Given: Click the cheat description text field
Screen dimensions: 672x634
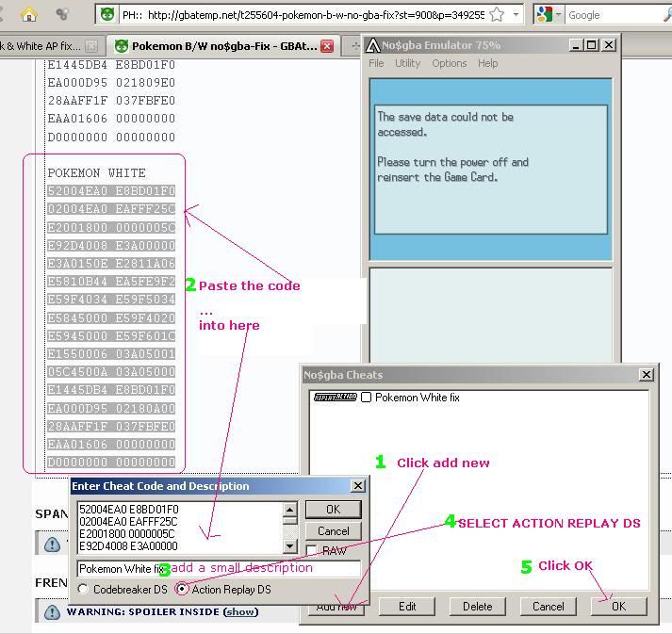Looking at the screenshot, I should pyautogui.click(x=219, y=569).
